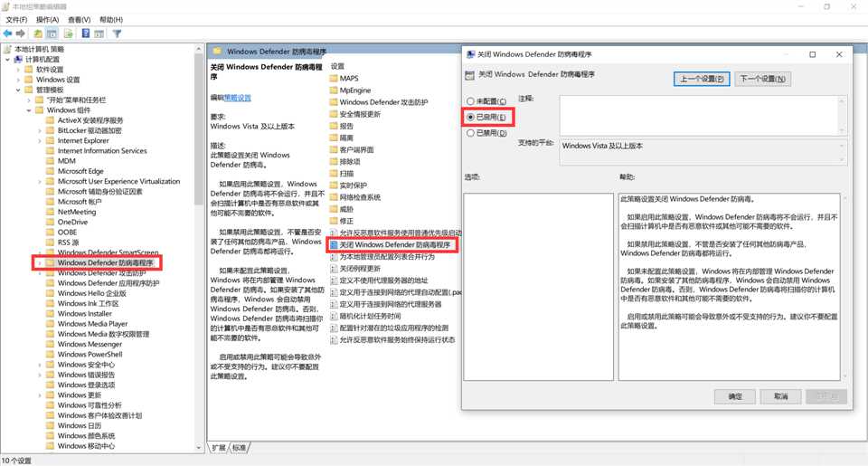Click the policy icon in the dialog header
This screenshot has height=466, width=868.
click(x=470, y=75)
